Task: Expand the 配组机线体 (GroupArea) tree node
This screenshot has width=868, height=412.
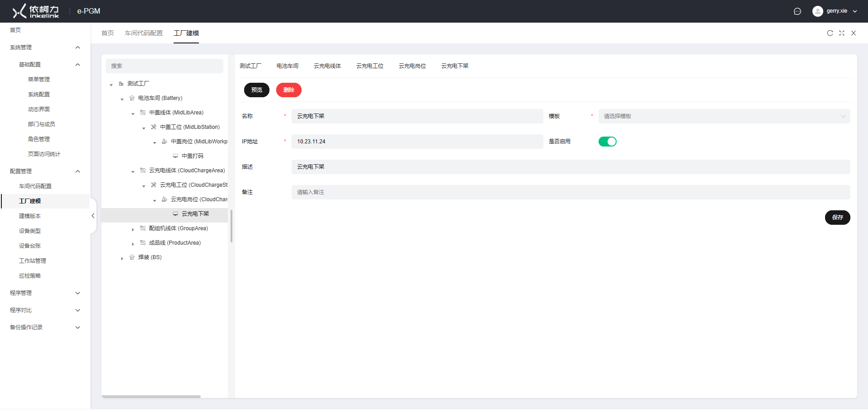Action: tap(133, 229)
